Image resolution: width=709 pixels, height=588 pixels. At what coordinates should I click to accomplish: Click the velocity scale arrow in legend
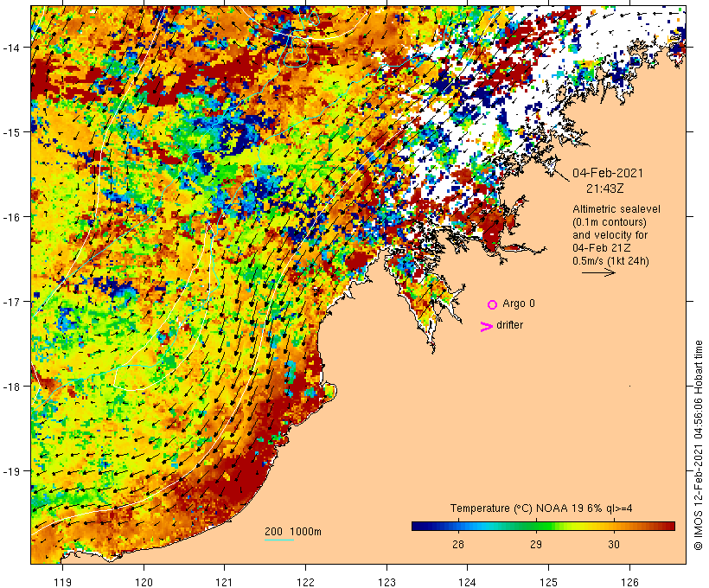[x=598, y=272]
